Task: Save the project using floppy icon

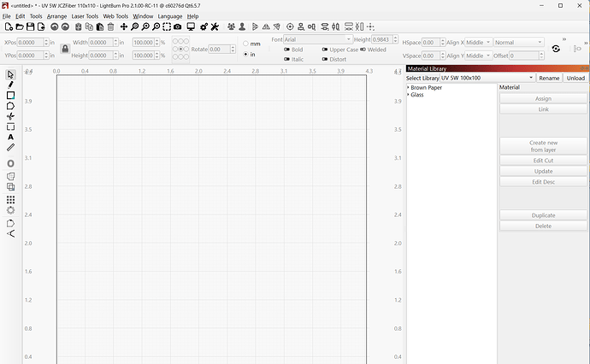Action: point(31,26)
